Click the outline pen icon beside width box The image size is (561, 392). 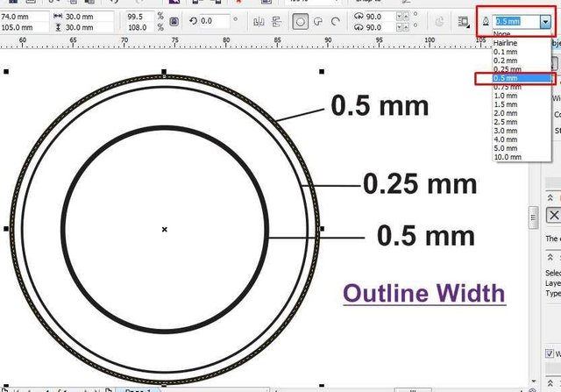tap(486, 22)
